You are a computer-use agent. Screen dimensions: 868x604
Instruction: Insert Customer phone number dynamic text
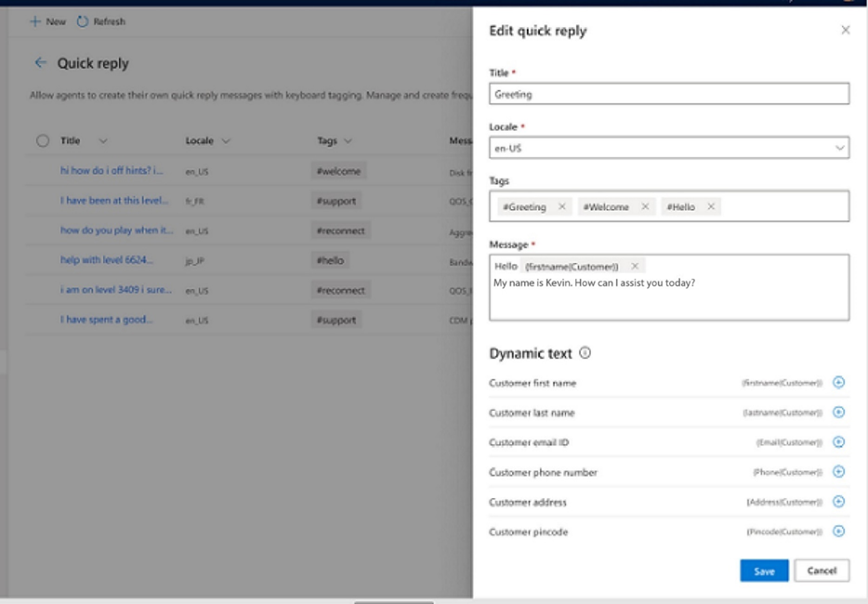pos(838,472)
